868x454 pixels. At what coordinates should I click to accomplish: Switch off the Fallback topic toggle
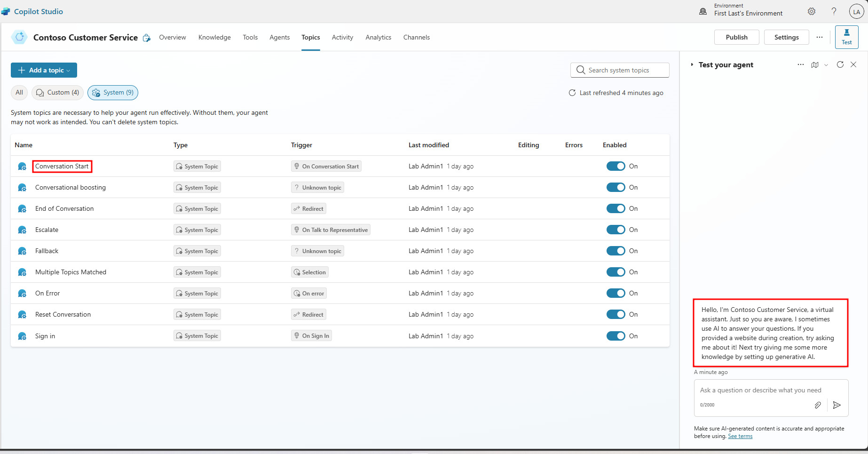[615, 251]
